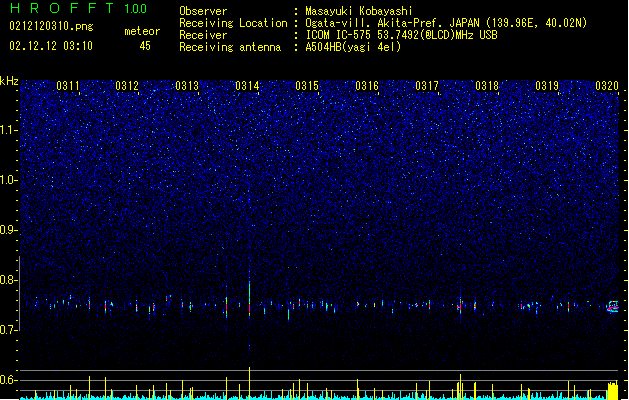Click the 0313 time marker

[187, 86]
